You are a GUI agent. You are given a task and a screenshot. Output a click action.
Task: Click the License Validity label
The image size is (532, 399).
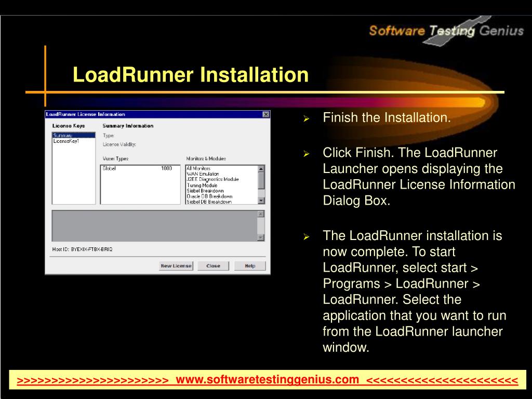click(119, 144)
